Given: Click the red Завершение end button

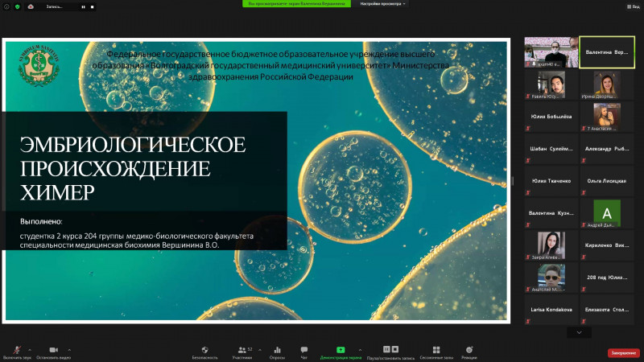Looking at the screenshot, I should 623,353.
